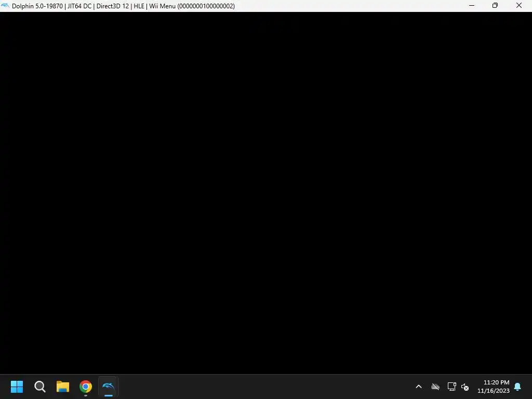
Task: Select the Dolphin emulator taskbar icon
Action: point(108,387)
